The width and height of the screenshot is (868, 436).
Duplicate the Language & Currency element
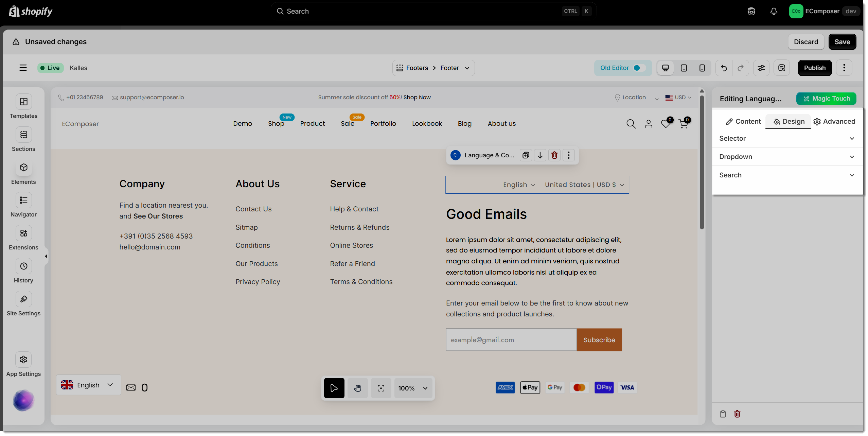click(526, 155)
